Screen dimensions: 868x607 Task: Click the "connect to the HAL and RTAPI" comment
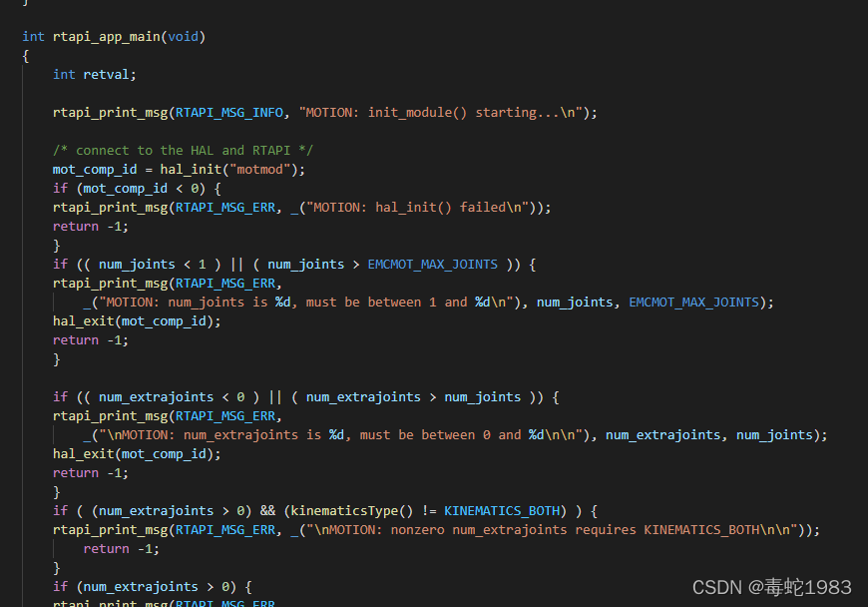(x=183, y=150)
